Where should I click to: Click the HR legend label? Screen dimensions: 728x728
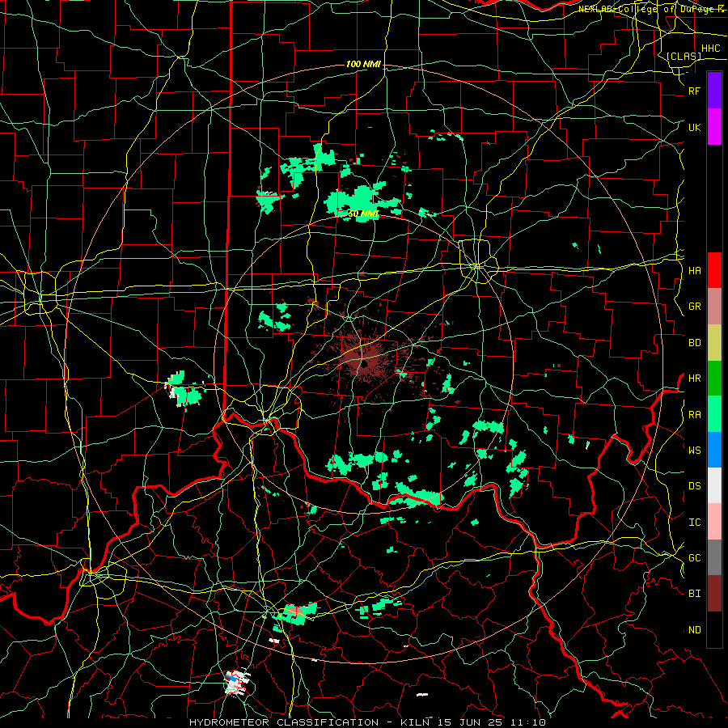(x=694, y=379)
